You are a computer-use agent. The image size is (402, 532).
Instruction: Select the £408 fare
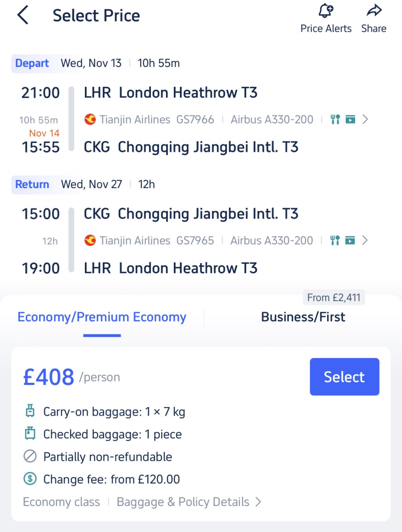pos(344,377)
